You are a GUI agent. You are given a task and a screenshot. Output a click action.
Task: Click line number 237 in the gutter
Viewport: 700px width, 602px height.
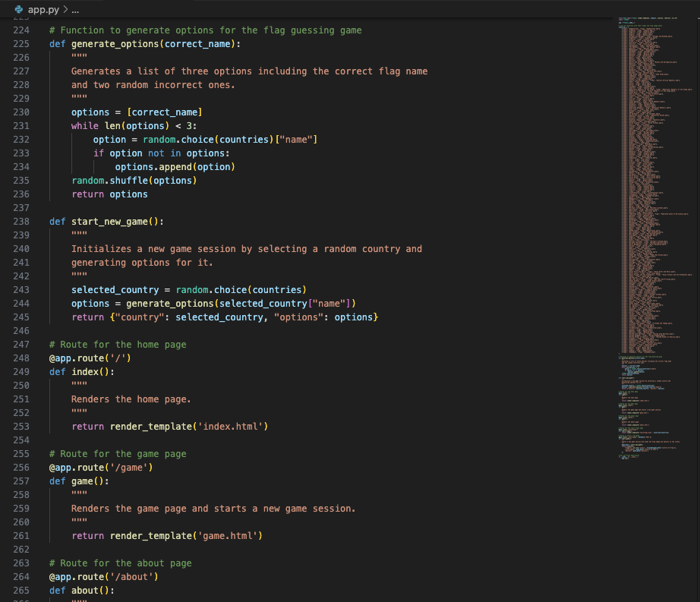[21, 208]
